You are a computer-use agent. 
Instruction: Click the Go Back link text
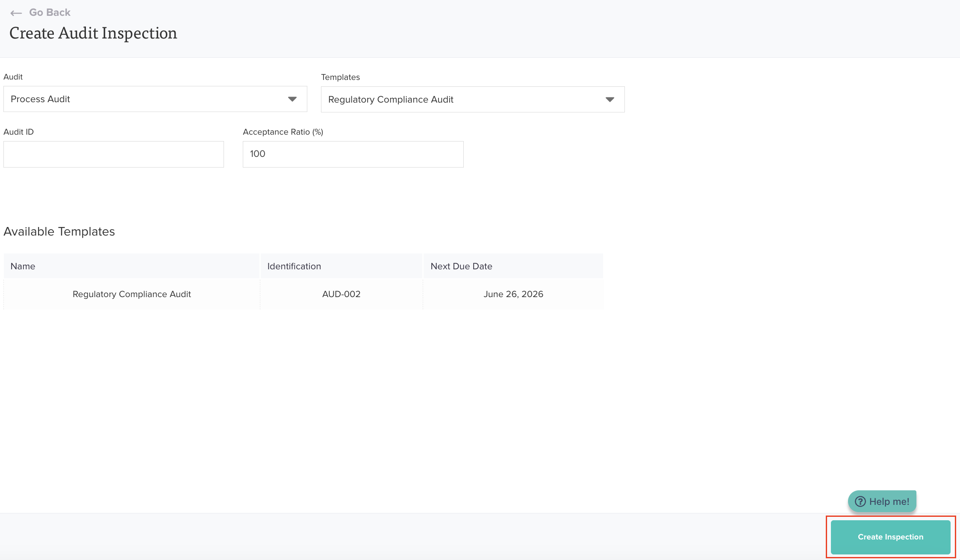click(x=50, y=13)
